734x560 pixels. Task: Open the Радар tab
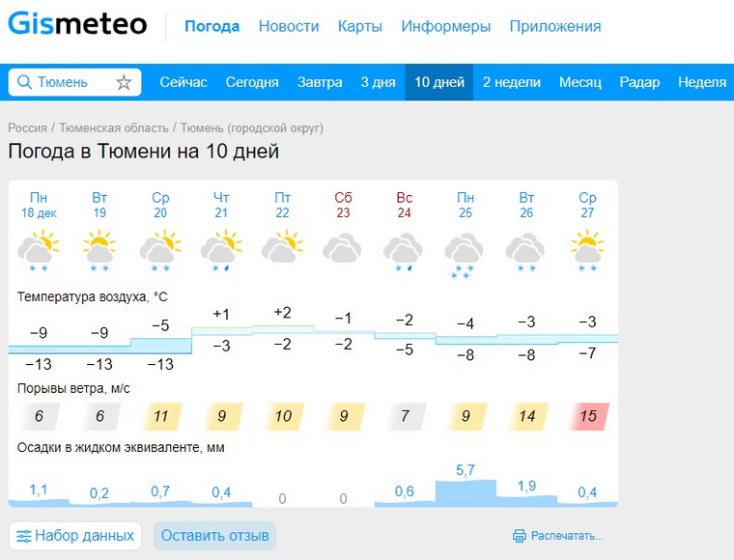(639, 82)
